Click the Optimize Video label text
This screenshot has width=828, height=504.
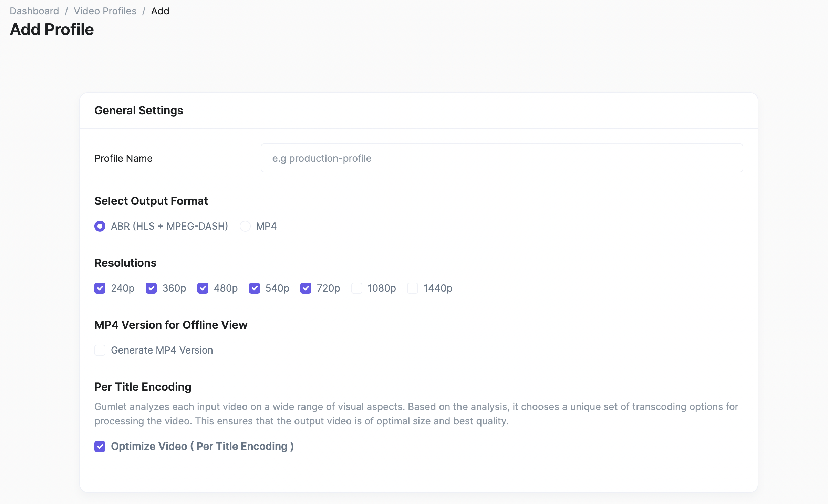(x=202, y=447)
